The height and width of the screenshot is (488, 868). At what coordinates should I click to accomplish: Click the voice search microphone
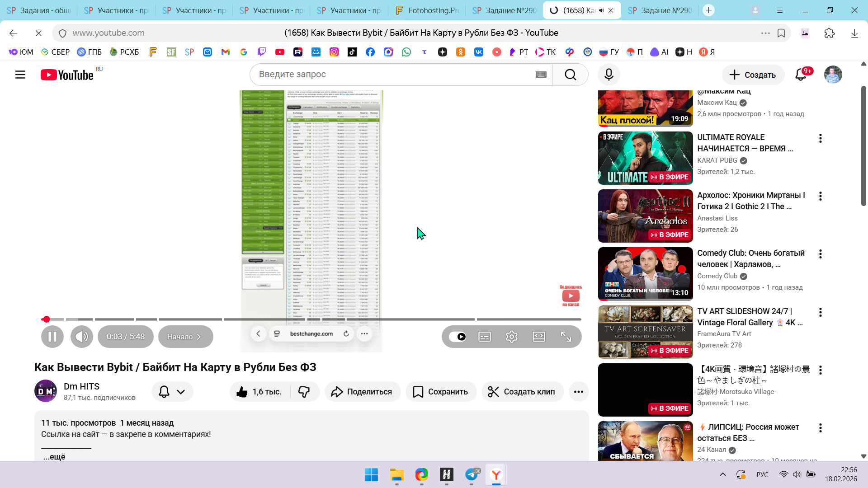tap(609, 75)
